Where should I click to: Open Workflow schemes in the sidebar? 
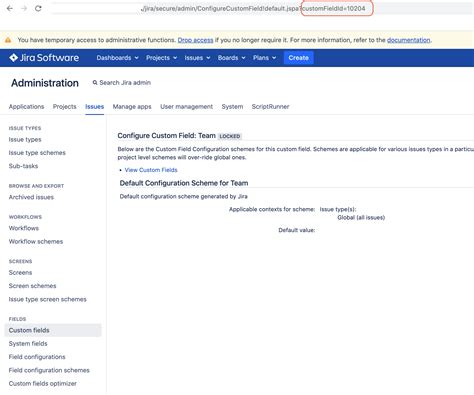point(36,241)
